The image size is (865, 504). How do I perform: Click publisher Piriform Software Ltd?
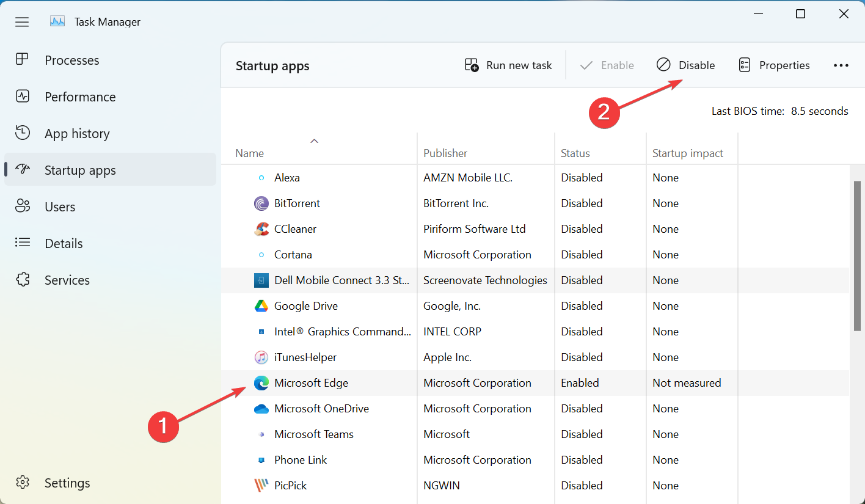(x=475, y=229)
